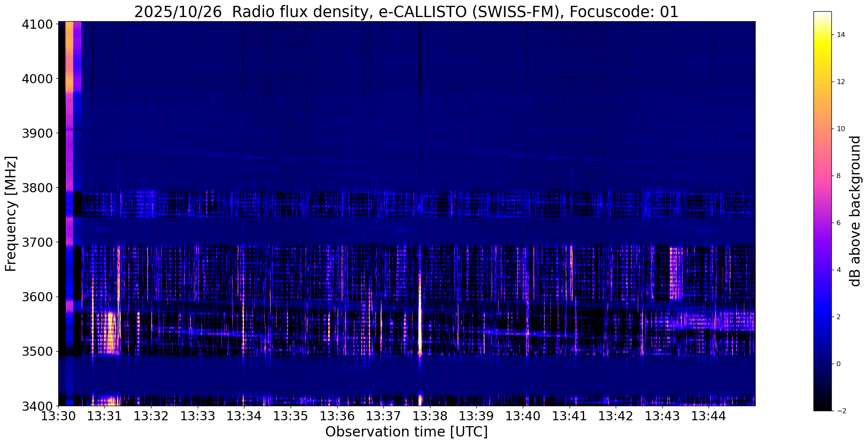
Task: Click the 13:40 time tick label
Action: (x=523, y=416)
